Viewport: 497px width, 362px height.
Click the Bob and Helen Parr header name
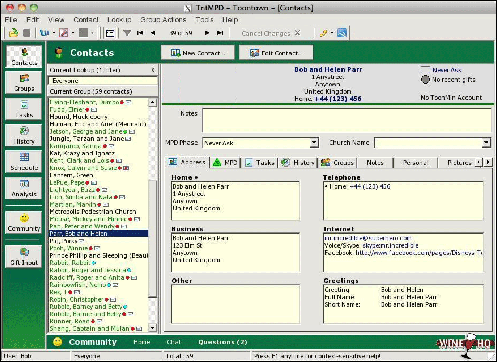coord(328,69)
